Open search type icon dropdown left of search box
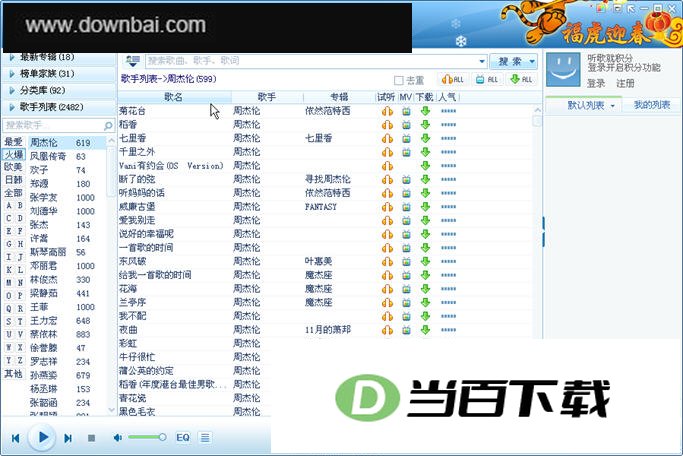 pos(133,61)
